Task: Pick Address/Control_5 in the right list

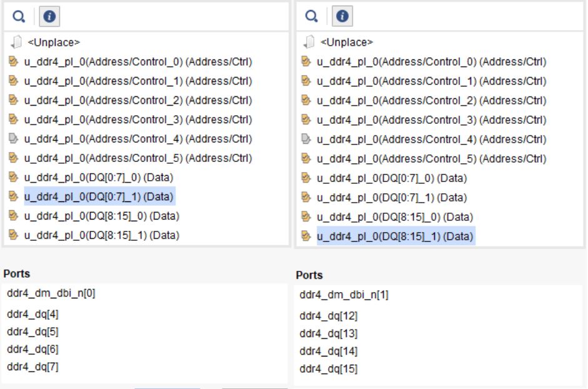Action: 431,158
